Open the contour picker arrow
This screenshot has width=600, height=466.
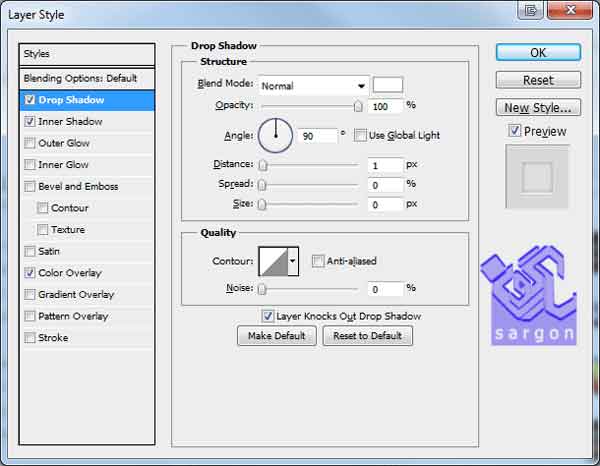[293, 261]
